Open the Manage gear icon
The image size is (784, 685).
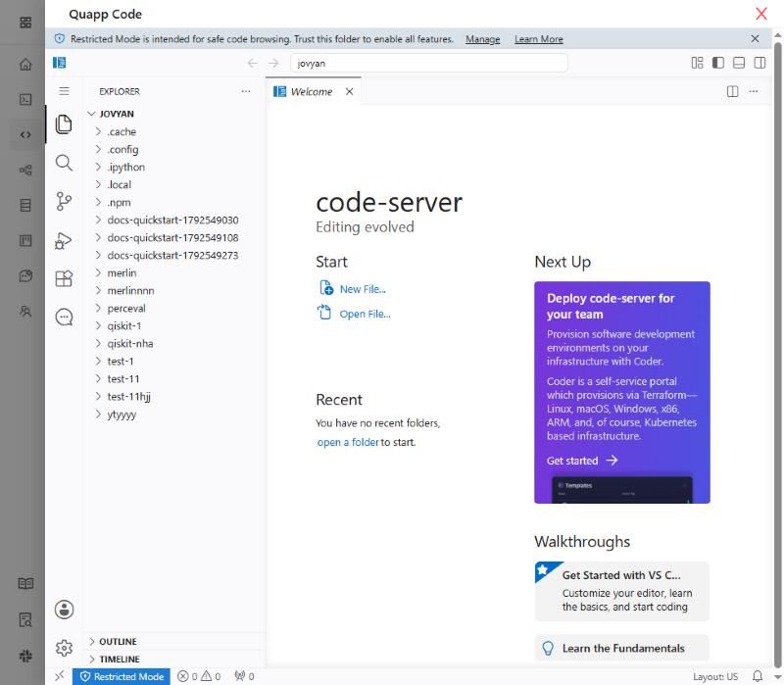(x=64, y=648)
